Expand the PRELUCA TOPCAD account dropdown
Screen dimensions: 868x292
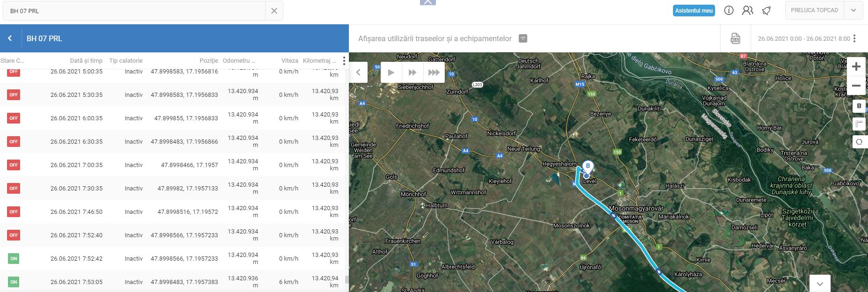pos(853,10)
